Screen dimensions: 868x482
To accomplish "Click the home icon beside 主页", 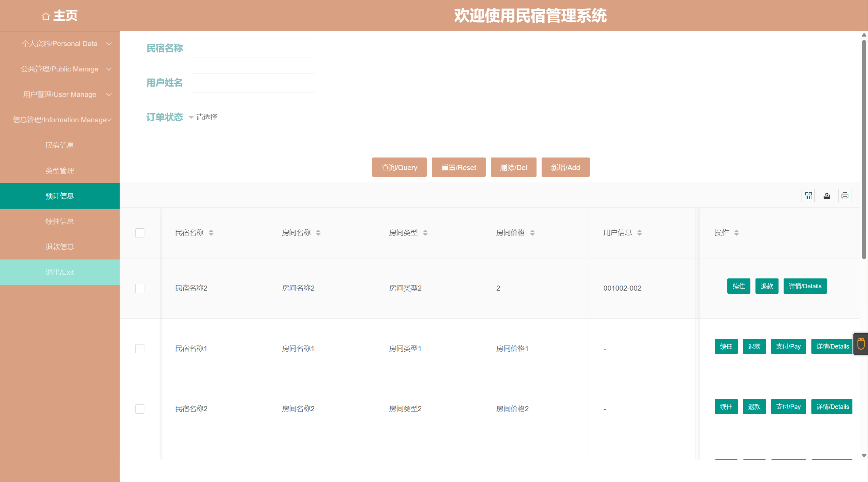I will click(46, 16).
